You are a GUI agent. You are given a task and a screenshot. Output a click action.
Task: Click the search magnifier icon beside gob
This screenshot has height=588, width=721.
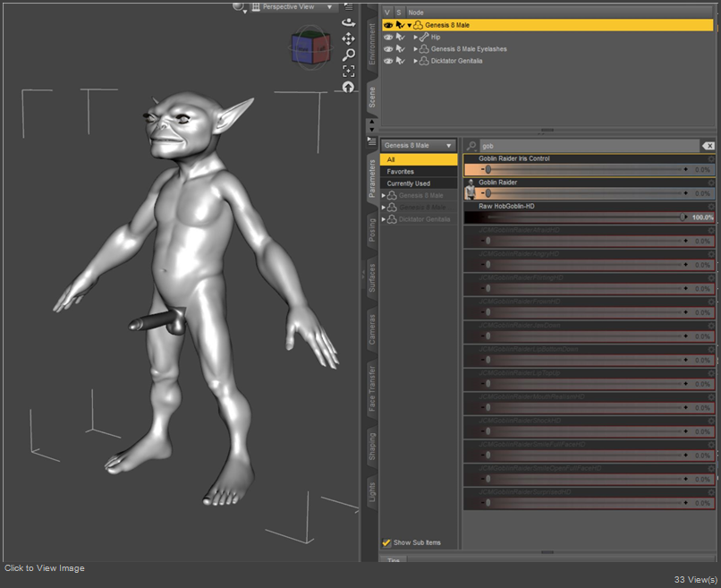coord(471,146)
